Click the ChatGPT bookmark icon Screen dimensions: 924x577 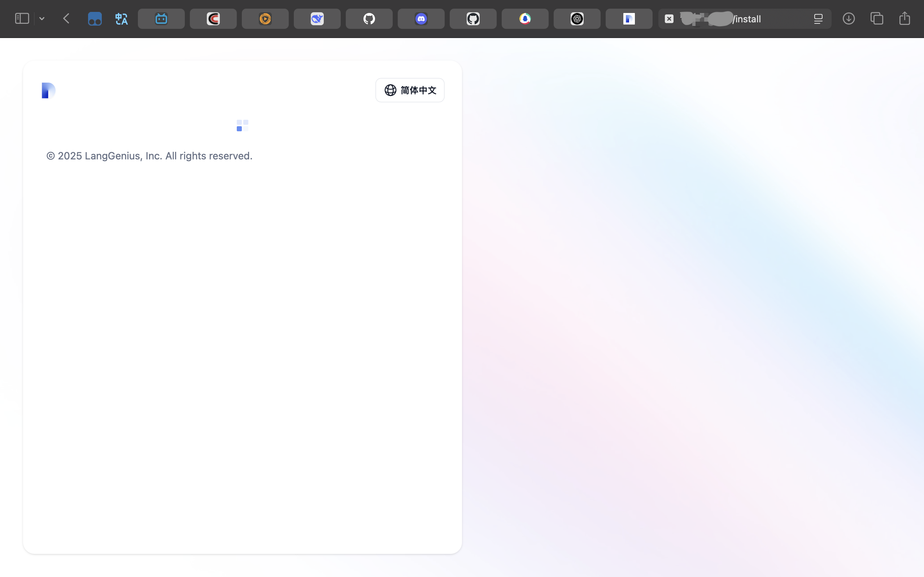576,19
